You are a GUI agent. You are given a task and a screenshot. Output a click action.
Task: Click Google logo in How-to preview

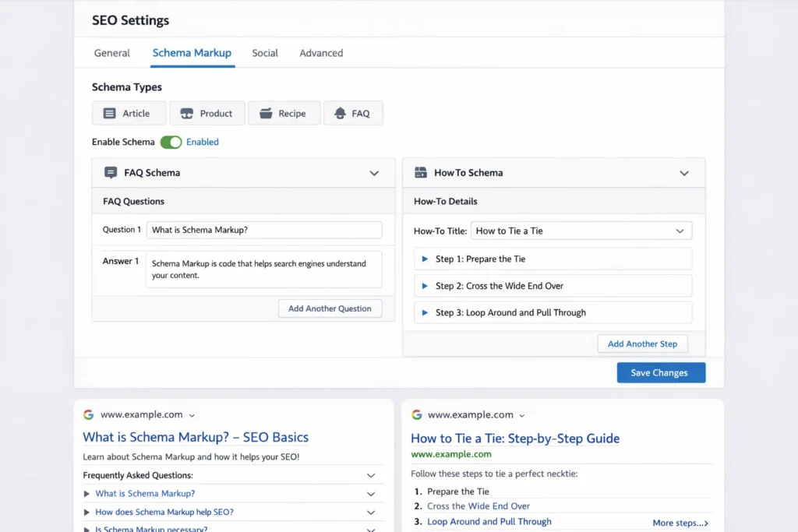417,415
